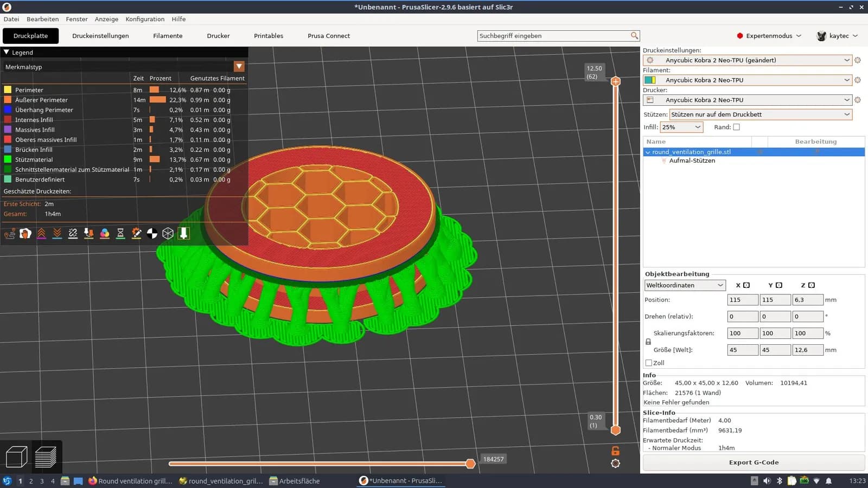The image size is (868, 488).
Task: Open the Merkmalstyp view dropdown arrow
Action: pyautogui.click(x=239, y=67)
